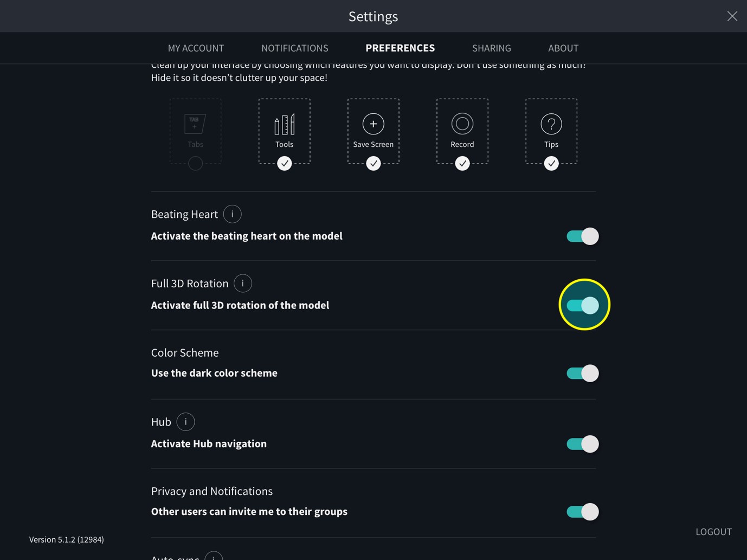Disable the Hub navigation toggle

pyautogui.click(x=582, y=444)
